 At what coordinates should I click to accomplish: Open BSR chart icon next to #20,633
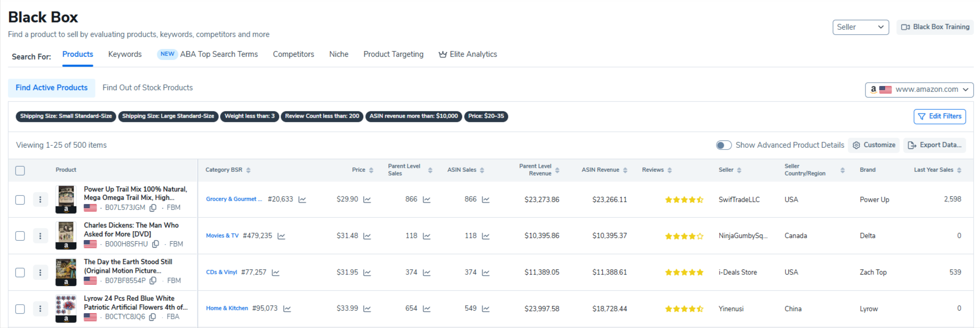coord(302,200)
